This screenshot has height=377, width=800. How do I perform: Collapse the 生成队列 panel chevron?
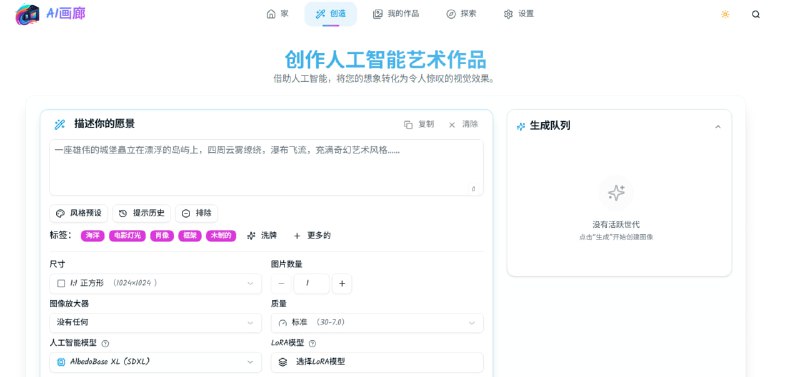click(718, 127)
